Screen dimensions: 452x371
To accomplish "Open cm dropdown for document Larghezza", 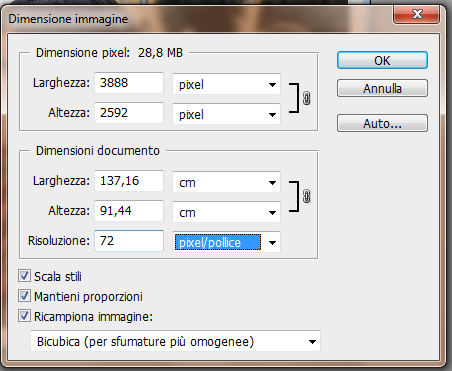I will click(226, 182).
